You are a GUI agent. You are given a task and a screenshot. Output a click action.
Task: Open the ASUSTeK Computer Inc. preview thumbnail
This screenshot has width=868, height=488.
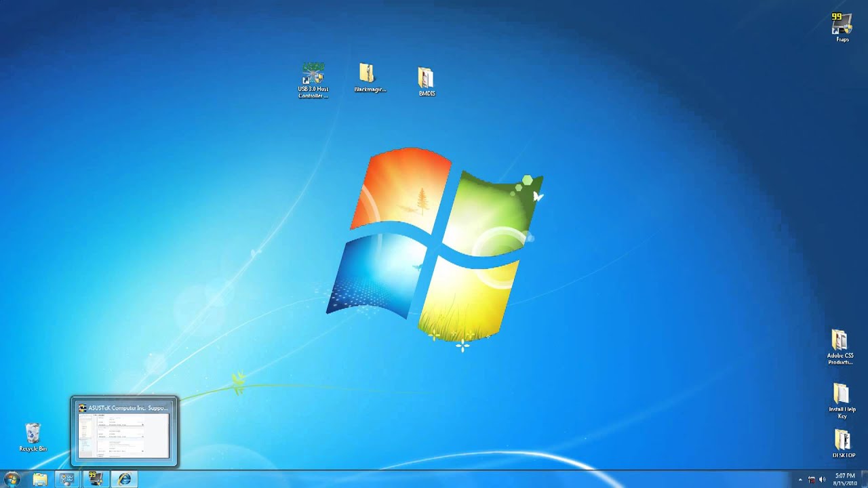pos(124,432)
